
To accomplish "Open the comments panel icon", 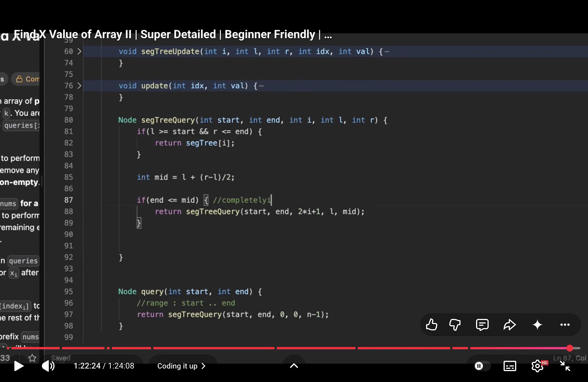I will tap(482, 325).
